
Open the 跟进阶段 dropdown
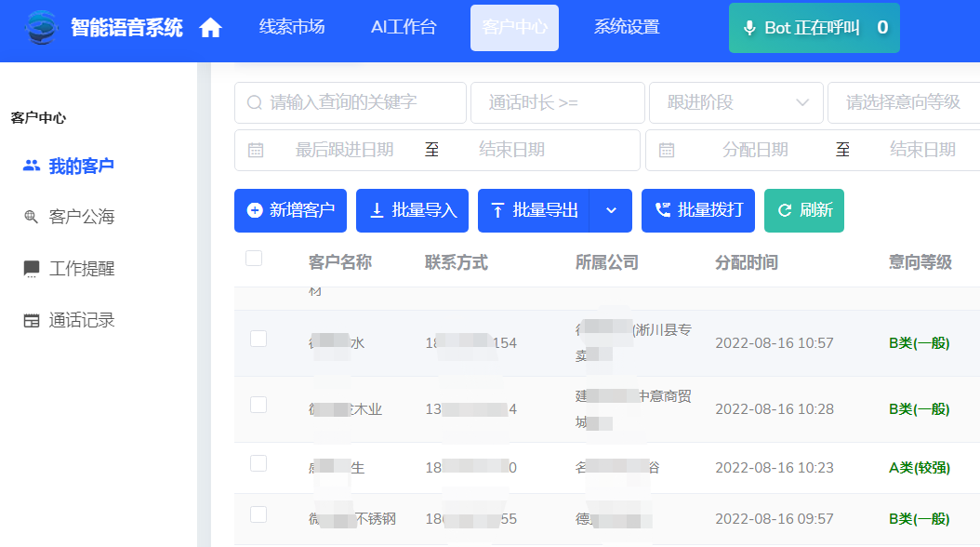pos(735,102)
